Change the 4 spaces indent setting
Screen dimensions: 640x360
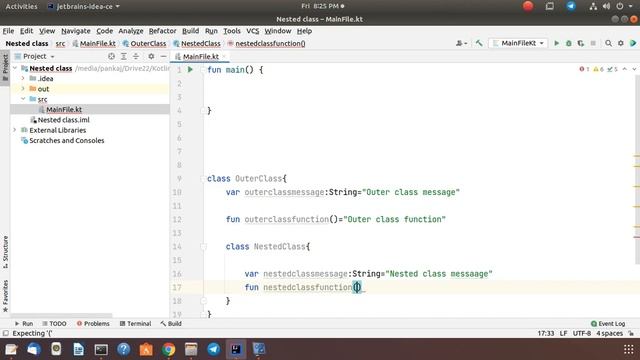point(609,333)
